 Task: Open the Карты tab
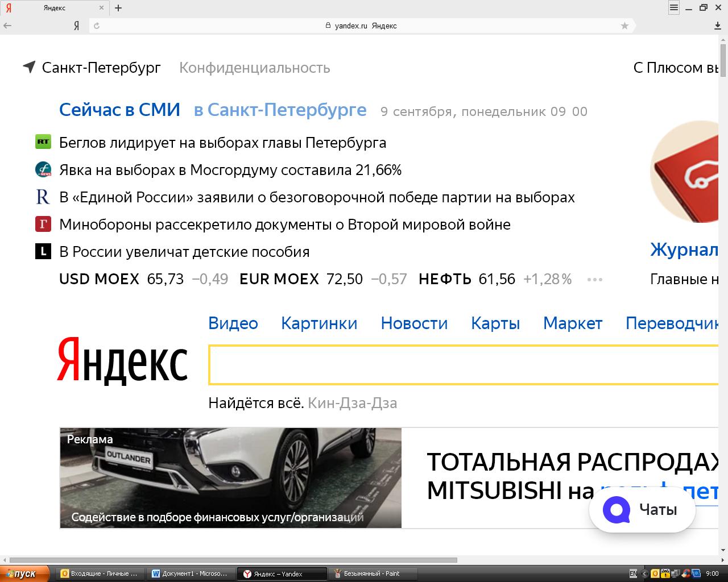point(495,323)
